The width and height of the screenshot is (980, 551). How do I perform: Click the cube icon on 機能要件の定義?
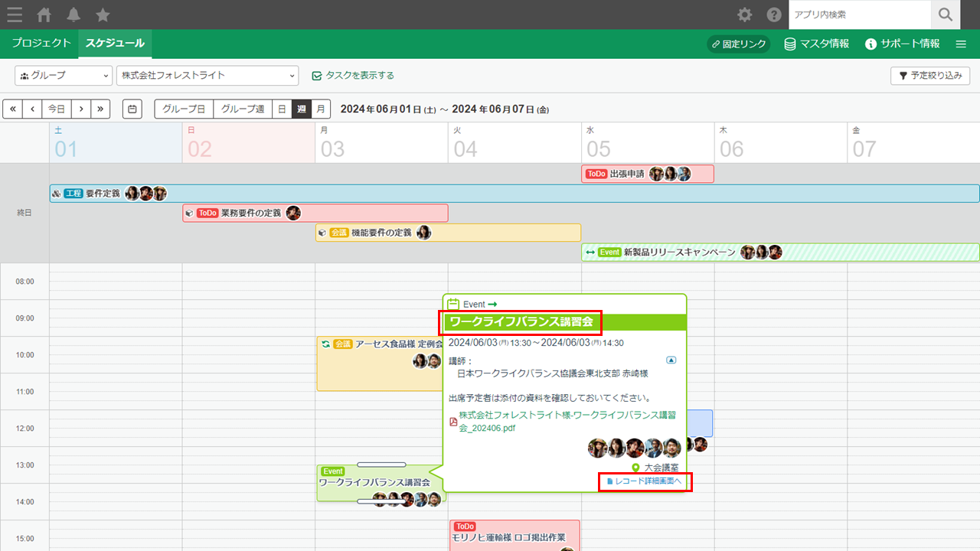click(x=322, y=233)
